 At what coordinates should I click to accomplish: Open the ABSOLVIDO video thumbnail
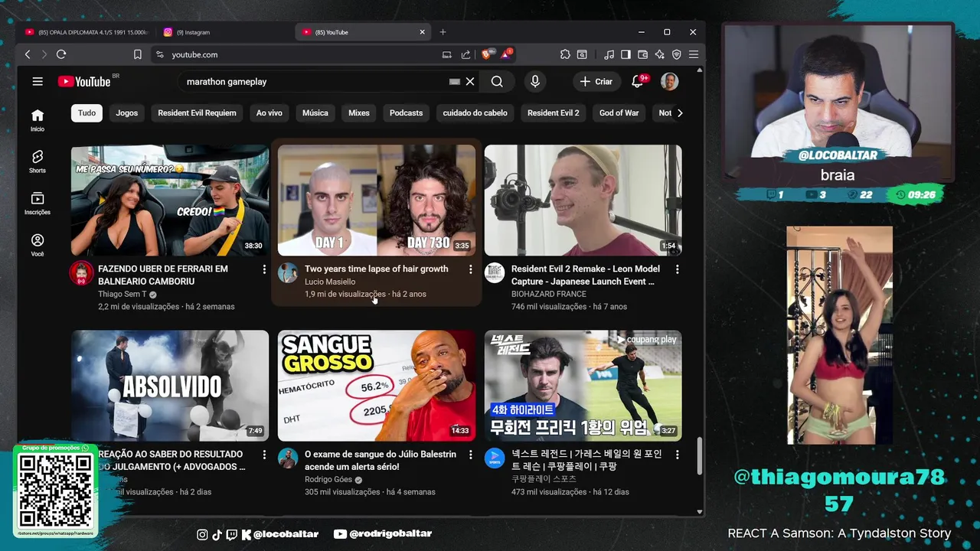[x=170, y=385]
